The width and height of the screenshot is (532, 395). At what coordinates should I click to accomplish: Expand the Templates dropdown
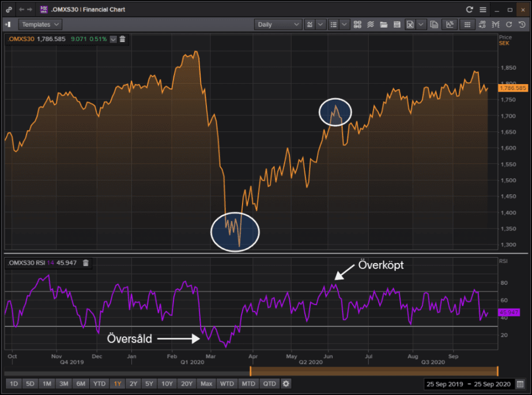(x=40, y=24)
